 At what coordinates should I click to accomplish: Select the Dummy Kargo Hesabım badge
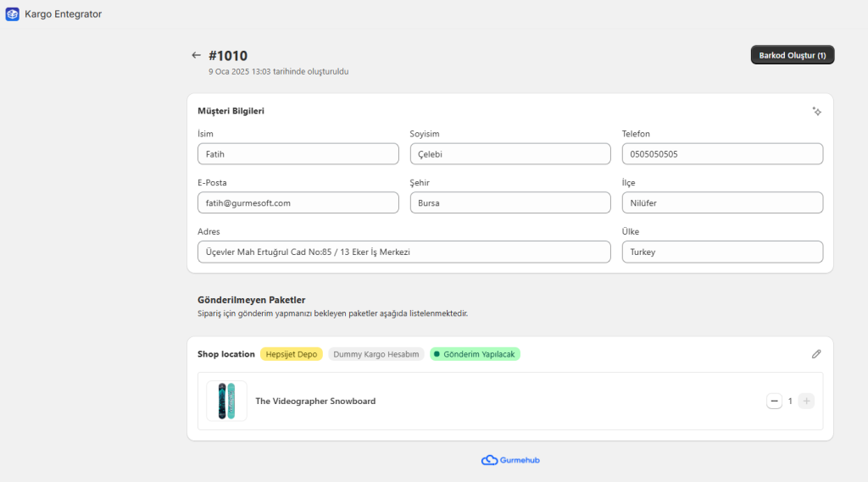pos(376,354)
